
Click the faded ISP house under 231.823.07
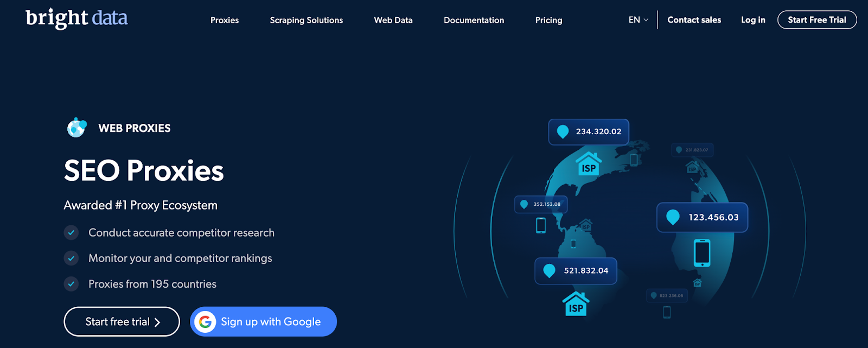point(692,167)
